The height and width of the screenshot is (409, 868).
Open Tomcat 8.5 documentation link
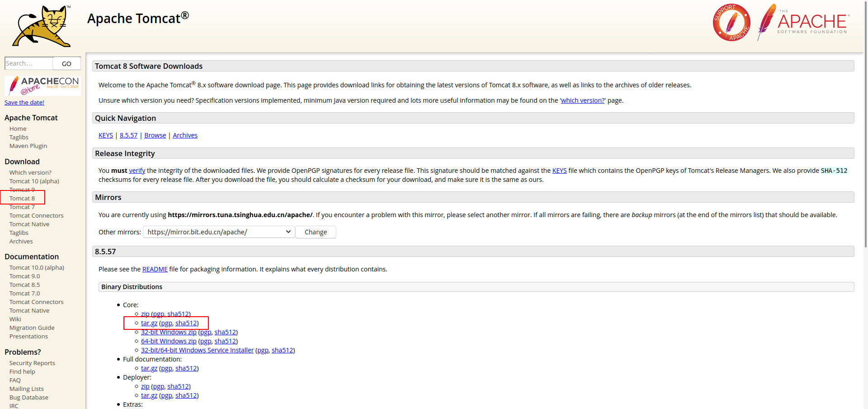(25, 285)
